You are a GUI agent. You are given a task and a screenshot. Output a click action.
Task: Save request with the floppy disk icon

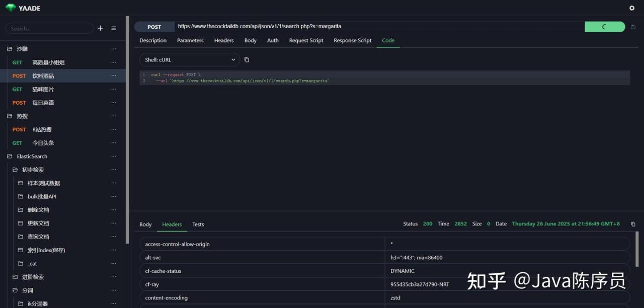click(633, 27)
